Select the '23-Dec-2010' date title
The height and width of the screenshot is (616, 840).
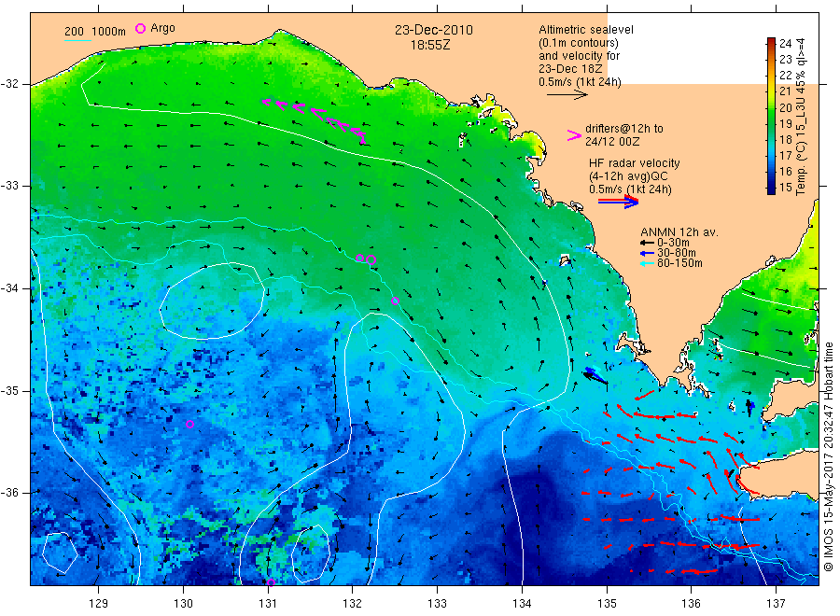coord(434,30)
